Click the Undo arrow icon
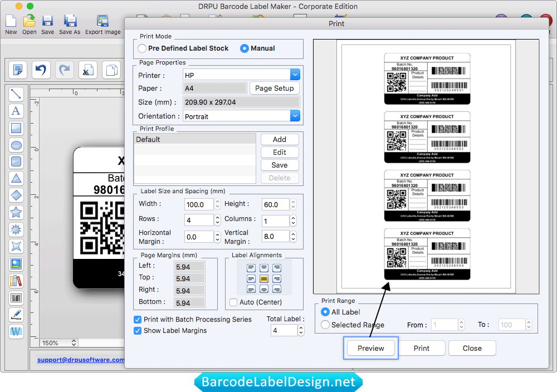 pos(41,70)
